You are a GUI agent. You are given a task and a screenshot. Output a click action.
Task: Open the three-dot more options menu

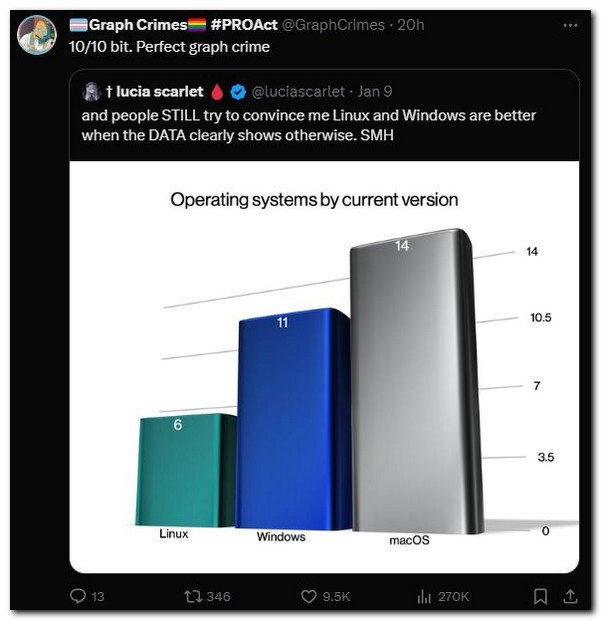[x=570, y=24]
